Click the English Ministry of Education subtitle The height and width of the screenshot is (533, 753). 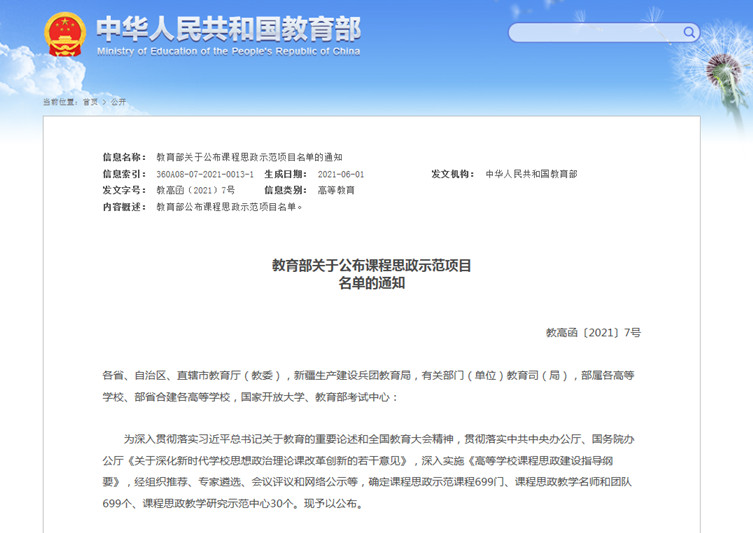click(228, 50)
